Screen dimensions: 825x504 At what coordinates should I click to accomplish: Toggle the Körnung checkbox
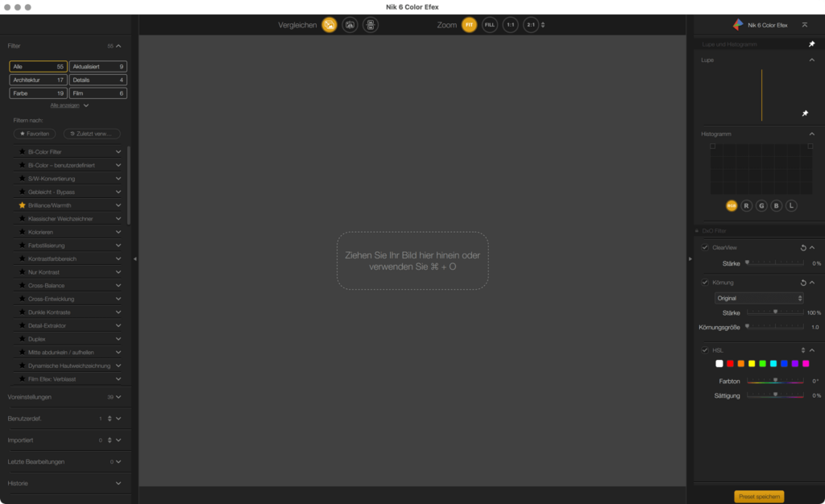705,283
